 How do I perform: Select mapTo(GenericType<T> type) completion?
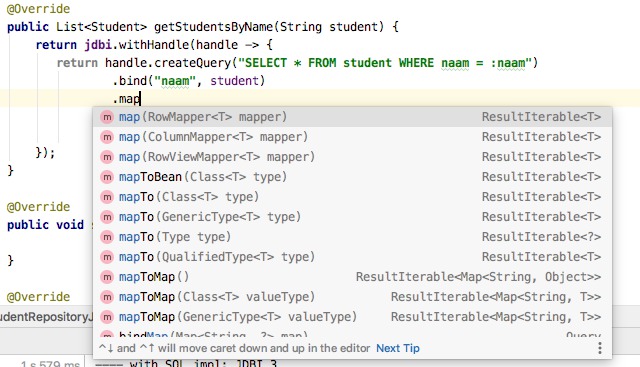pos(352,217)
